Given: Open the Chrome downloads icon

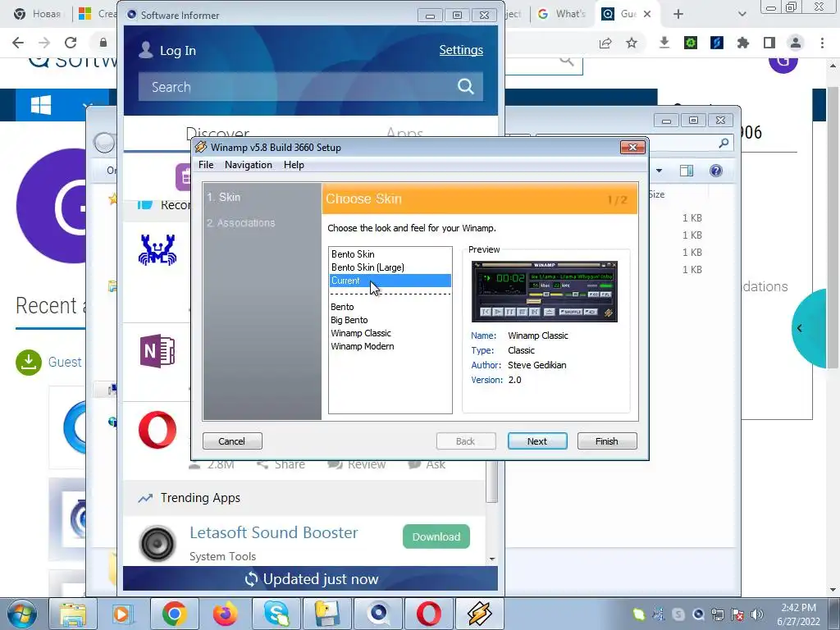Looking at the screenshot, I should [x=664, y=43].
